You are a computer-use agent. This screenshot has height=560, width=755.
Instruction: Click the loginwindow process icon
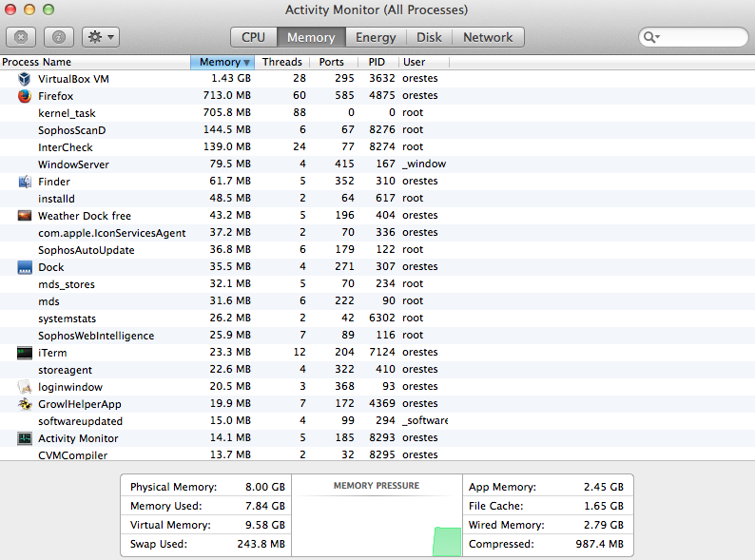25,387
